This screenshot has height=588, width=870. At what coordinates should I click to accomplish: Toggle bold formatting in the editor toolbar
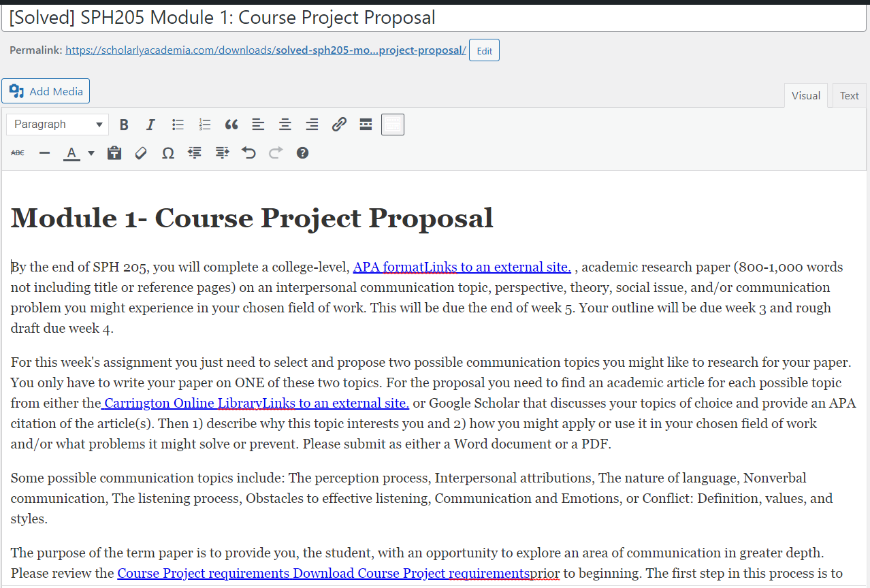[124, 125]
